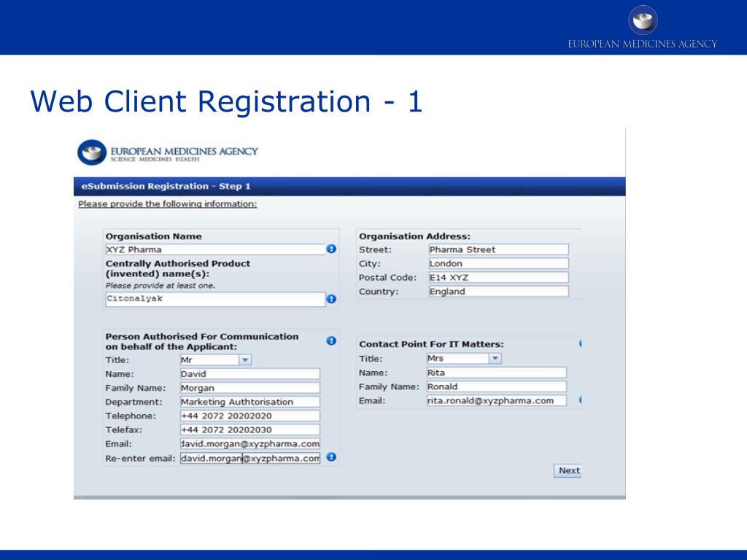Click EMA logo in the registration form header
Screen dimensions: 747x560
(168, 153)
